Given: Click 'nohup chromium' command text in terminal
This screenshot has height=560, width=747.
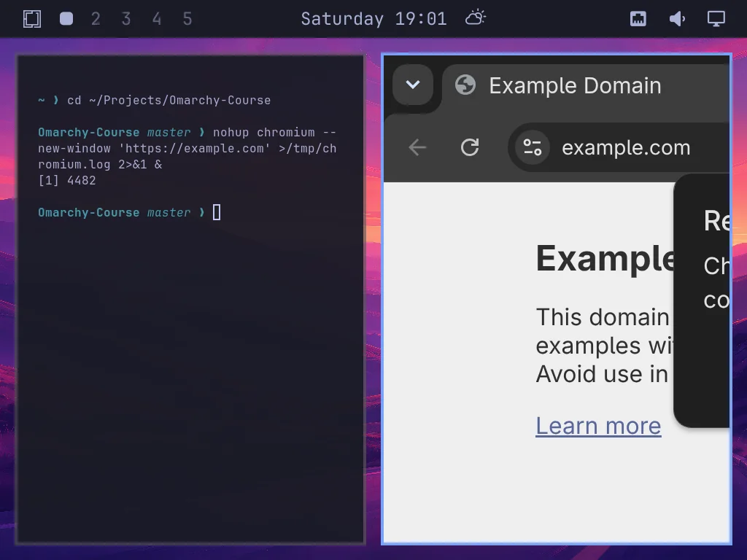Looking at the screenshot, I should 264,133.
